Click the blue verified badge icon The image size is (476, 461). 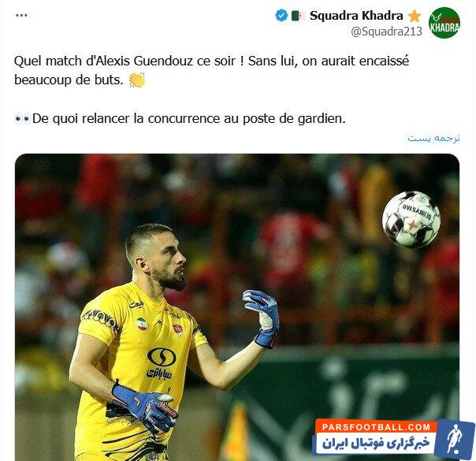point(281,15)
